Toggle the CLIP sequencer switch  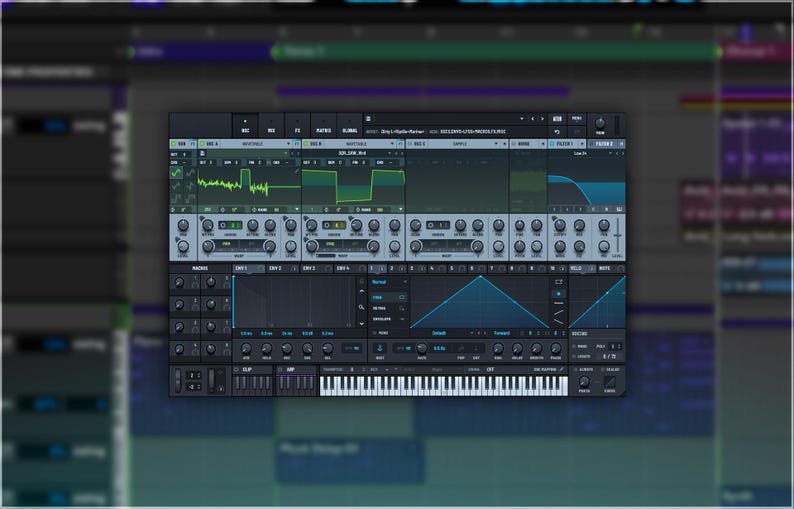coord(236,370)
